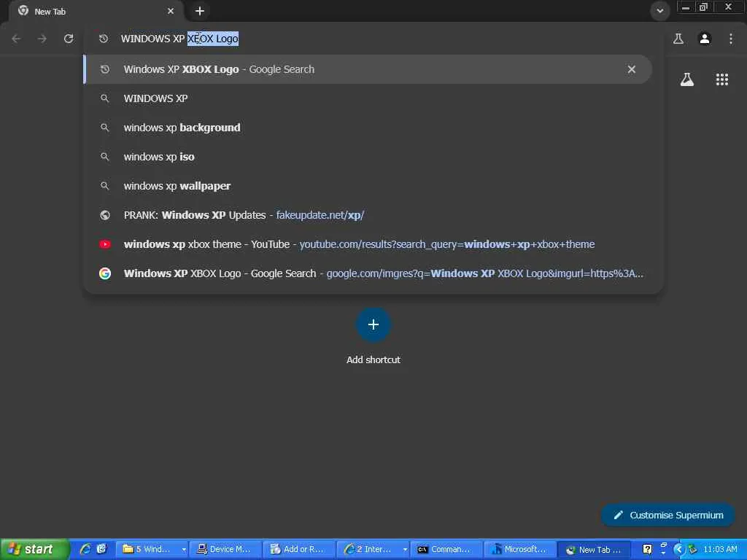The width and height of the screenshot is (747, 560).
Task: Switch to 5 Wind... taskbar group
Action: click(x=147, y=549)
